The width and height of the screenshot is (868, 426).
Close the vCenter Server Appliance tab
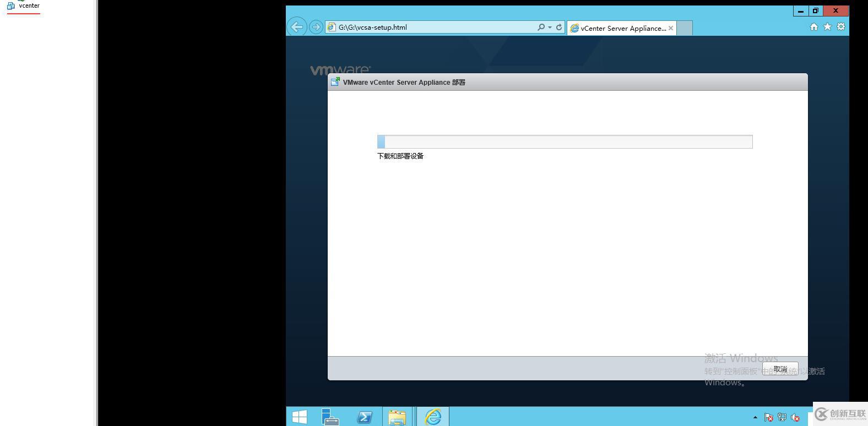point(671,28)
